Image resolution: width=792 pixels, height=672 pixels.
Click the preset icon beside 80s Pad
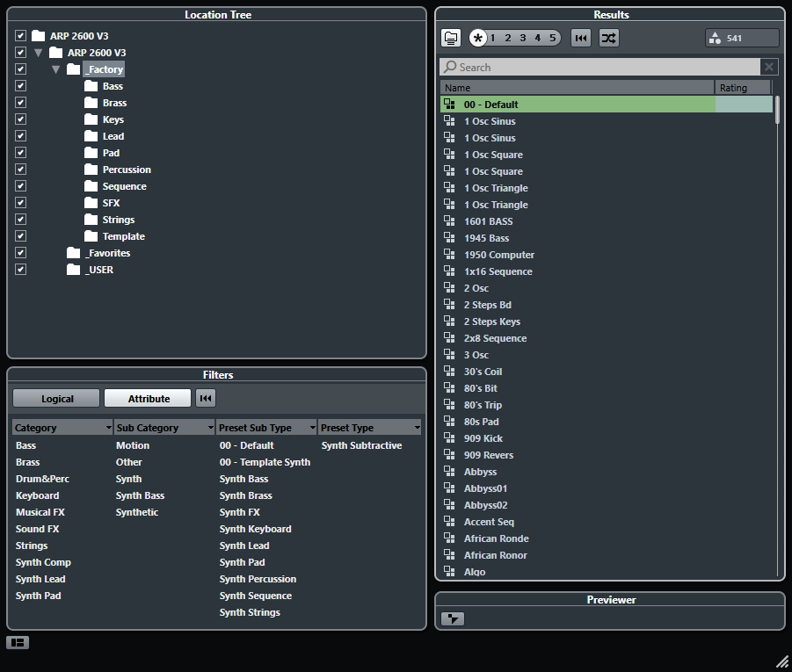pos(449,421)
